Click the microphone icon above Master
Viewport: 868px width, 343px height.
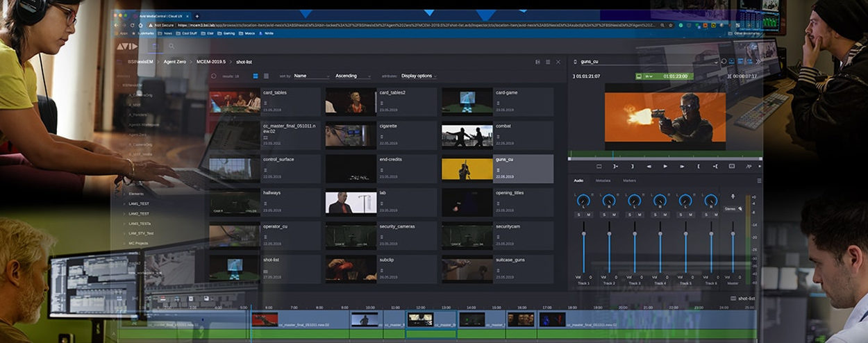(733, 197)
